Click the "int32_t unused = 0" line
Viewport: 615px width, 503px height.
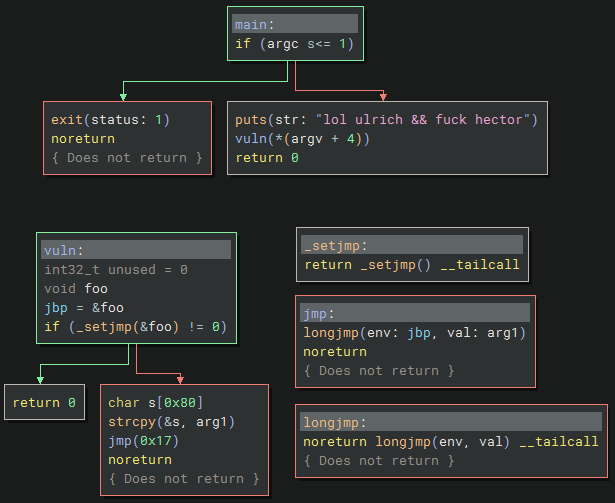tap(116, 270)
